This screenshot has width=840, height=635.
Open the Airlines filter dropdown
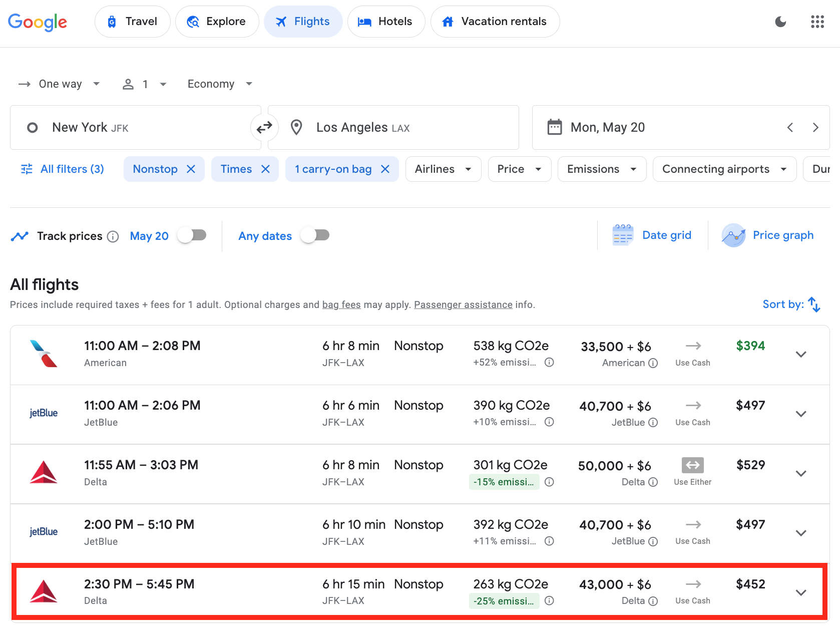pyautogui.click(x=444, y=169)
